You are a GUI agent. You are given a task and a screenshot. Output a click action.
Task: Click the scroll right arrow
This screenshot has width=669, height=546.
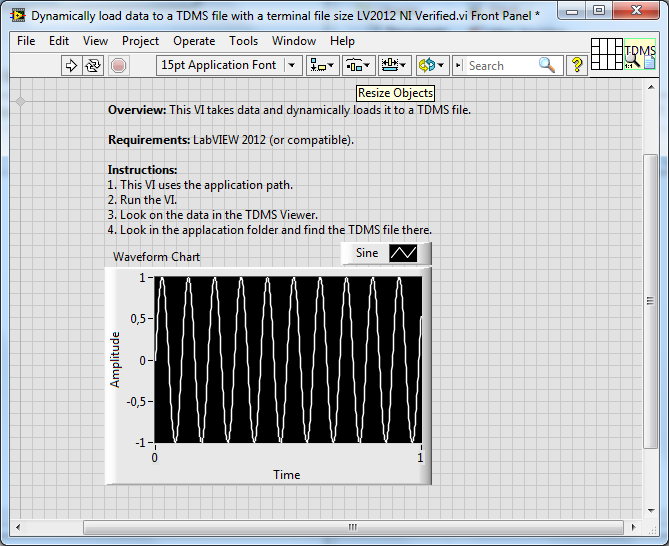coord(634,527)
